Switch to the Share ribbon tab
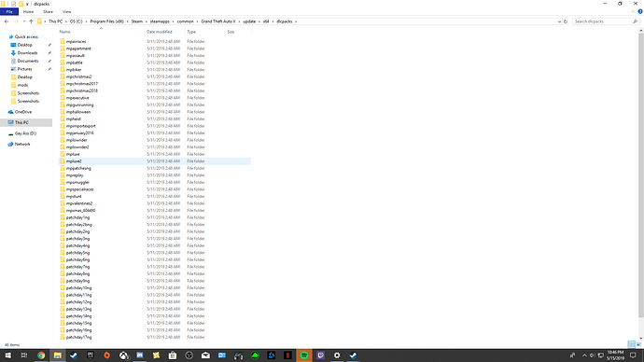This screenshot has height=362, width=644. [x=48, y=11]
